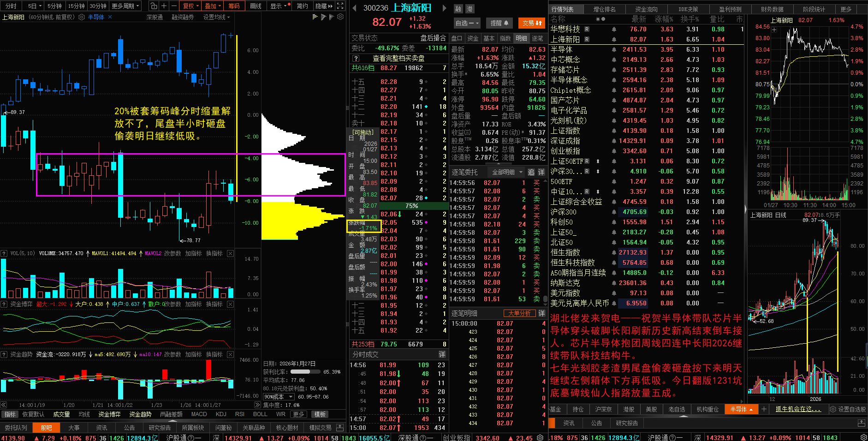Click 更多 next to the WR indicator
The width and height of the screenshot is (868, 441).
click(x=298, y=414)
